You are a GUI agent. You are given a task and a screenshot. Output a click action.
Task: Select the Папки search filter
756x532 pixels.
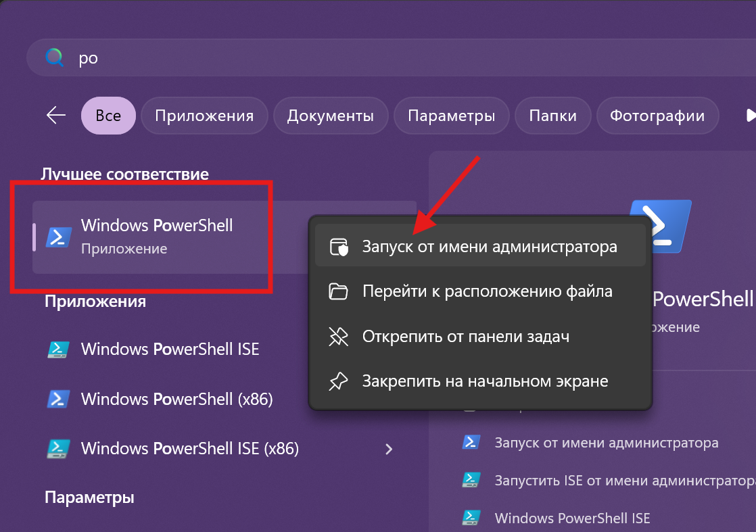[x=552, y=115]
